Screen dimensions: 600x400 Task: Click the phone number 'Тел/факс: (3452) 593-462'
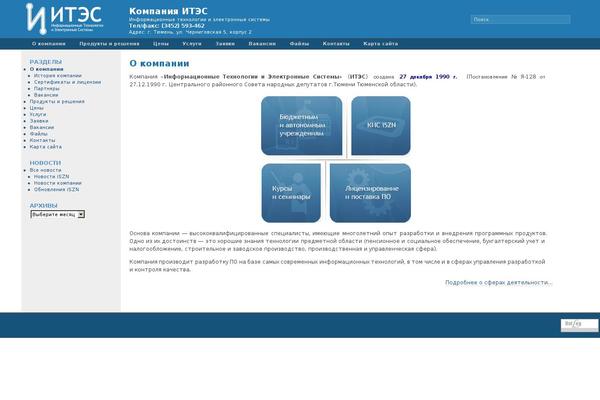click(167, 26)
